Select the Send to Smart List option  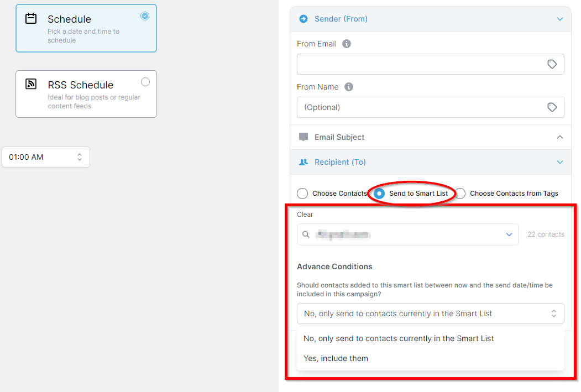[x=379, y=194]
